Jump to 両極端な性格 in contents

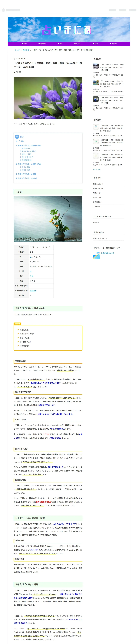click(27, 160)
